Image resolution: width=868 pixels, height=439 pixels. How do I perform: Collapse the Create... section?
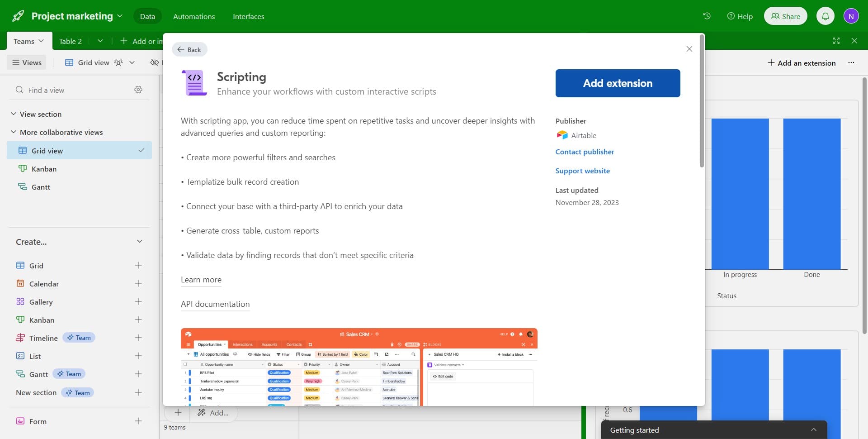pos(139,241)
